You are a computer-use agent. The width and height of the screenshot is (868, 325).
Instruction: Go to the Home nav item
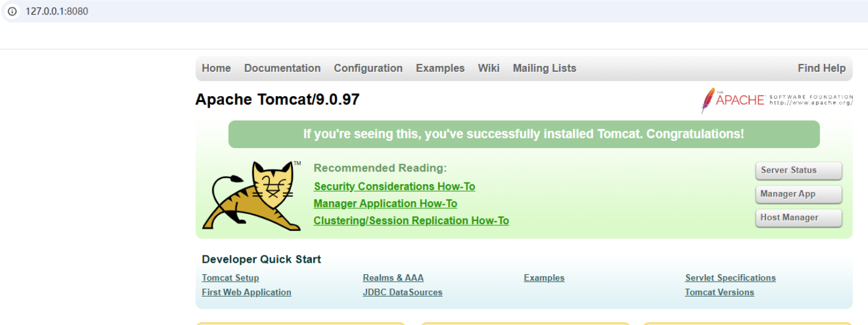pos(216,68)
